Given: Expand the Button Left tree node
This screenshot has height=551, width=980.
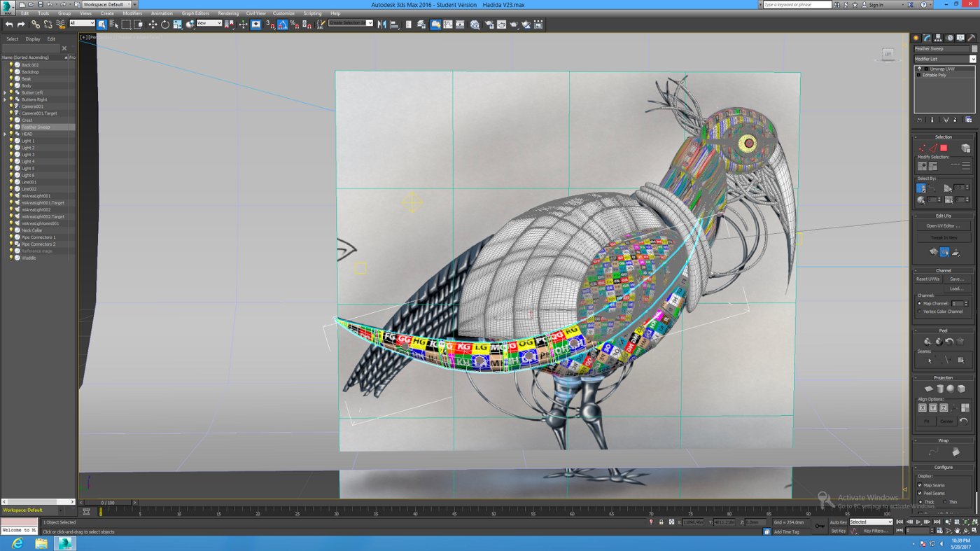Looking at the screenshot, I should pos(5,92).
